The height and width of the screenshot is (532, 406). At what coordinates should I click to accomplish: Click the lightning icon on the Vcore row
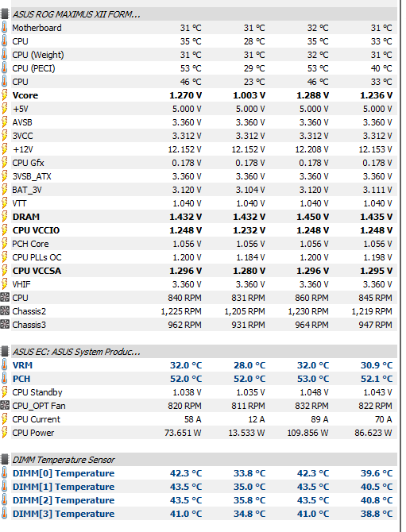pyautogui.click(x=5, y=95)
